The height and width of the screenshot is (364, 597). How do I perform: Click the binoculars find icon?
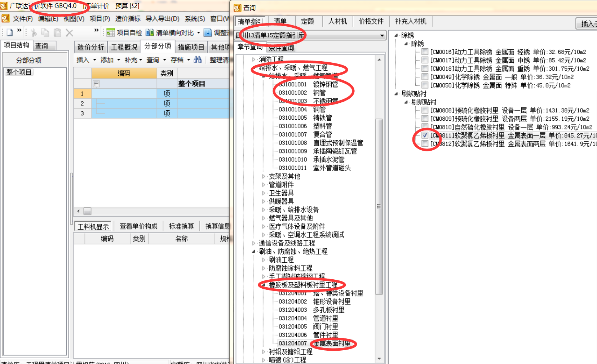198,59
